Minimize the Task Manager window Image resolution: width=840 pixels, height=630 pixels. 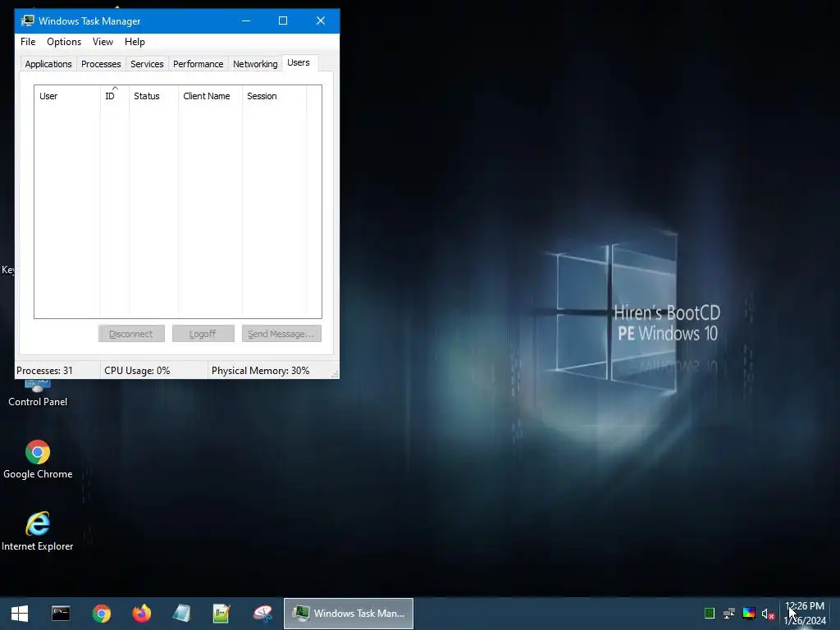click(x=246, y=21)
